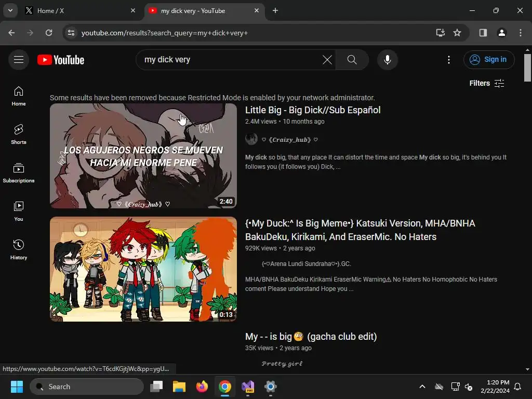Click the 929K views 2 years ago text
This screenshot has width=532, height=399.
[x=280, y=248]
